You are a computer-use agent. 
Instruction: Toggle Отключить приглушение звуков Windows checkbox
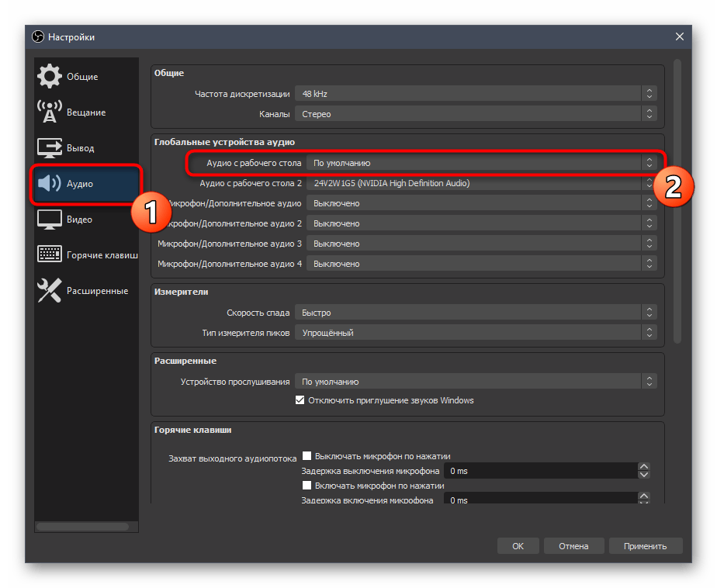point(300,400)
